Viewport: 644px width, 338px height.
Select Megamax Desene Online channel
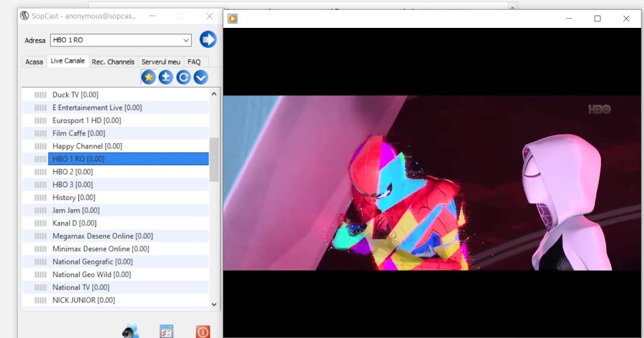coord(103,236)
